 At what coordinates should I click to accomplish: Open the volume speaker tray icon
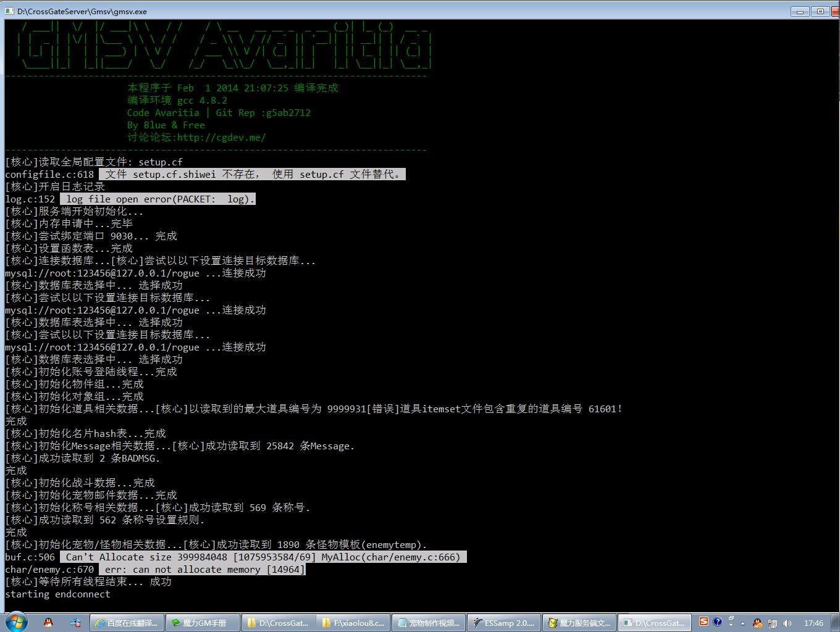(787, 623)
